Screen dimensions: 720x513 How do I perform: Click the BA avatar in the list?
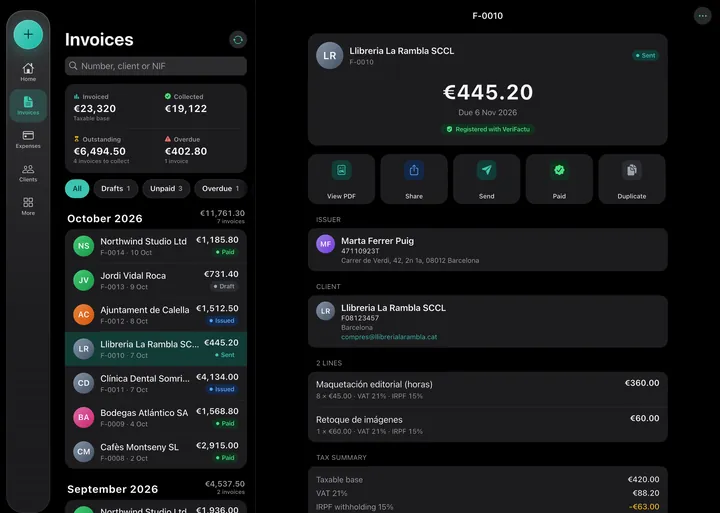tap(84, 417)
